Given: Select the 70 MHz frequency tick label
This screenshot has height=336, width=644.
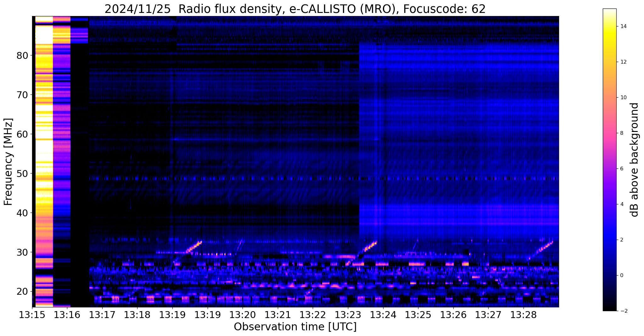Looking at the screenshot, I should (22, 95).
